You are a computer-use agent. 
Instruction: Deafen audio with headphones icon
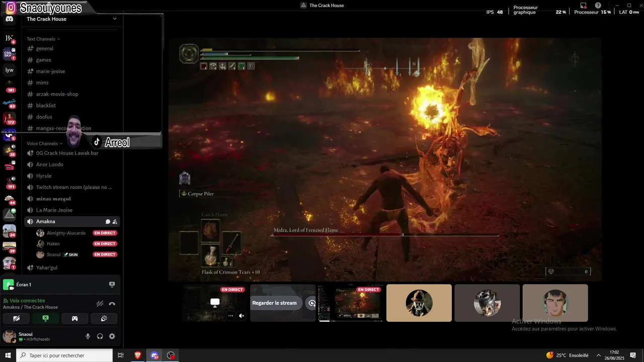pyautogui.click(x=100, y=336)
